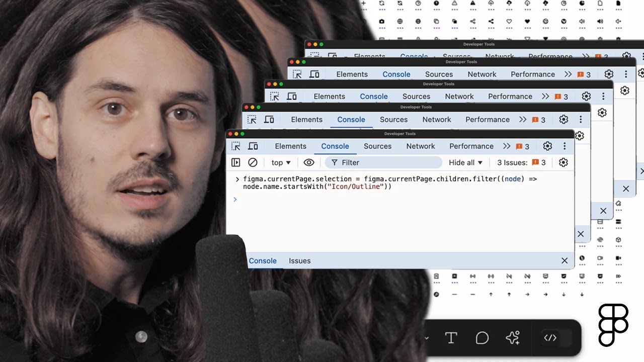Open the three-dot menu in the fourth-from-front DevTools window
The width and height of the screenshot is (644, 362).
pos(626,74)
